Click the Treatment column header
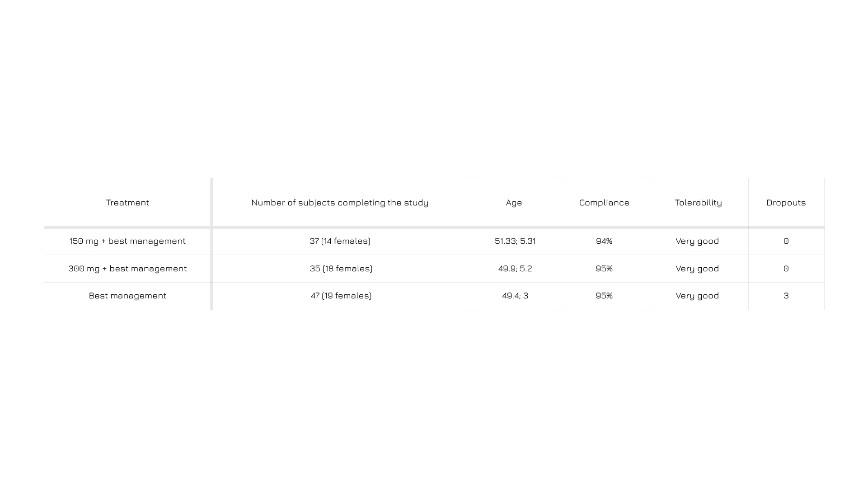The height and width of the screenshot is (488, 868). coord(127,203)
